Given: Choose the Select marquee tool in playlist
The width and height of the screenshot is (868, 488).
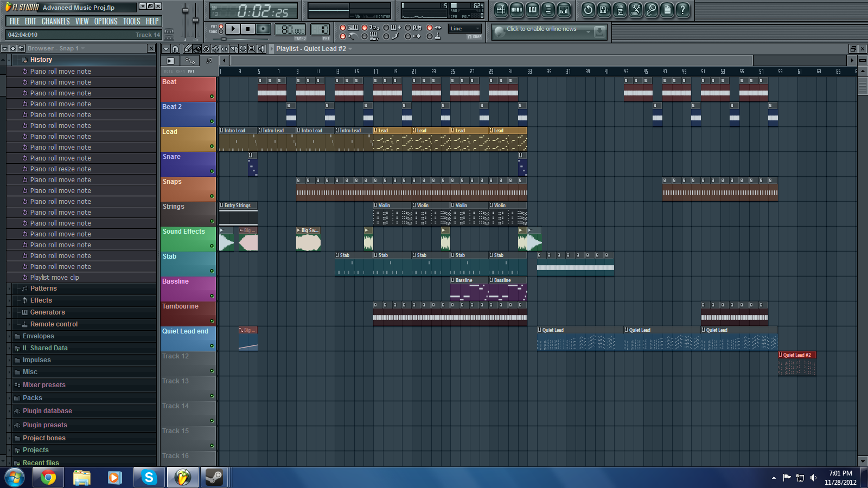Looking at the screenshot, I should tap(243, 49).
